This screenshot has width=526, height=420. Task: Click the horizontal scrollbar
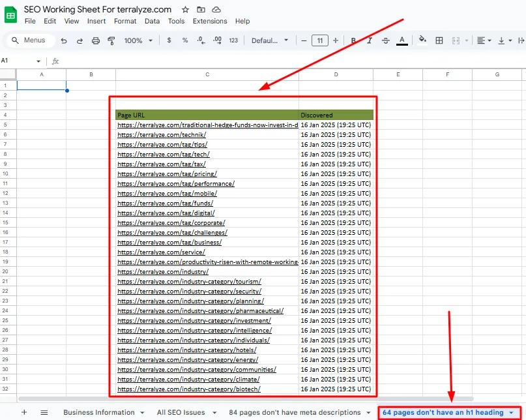click(246, 399)
